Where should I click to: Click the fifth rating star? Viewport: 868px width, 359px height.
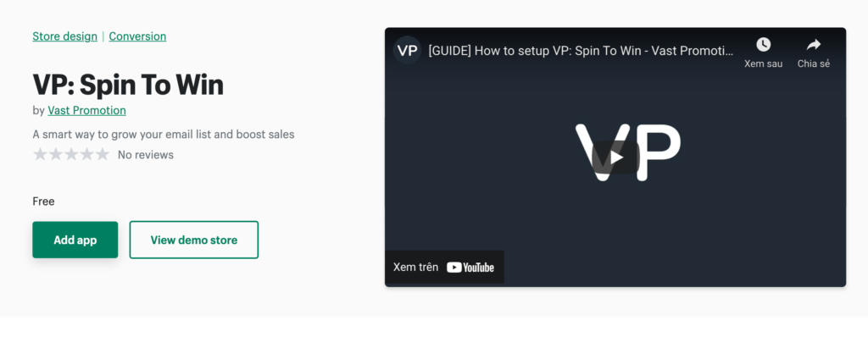(103, 154)
